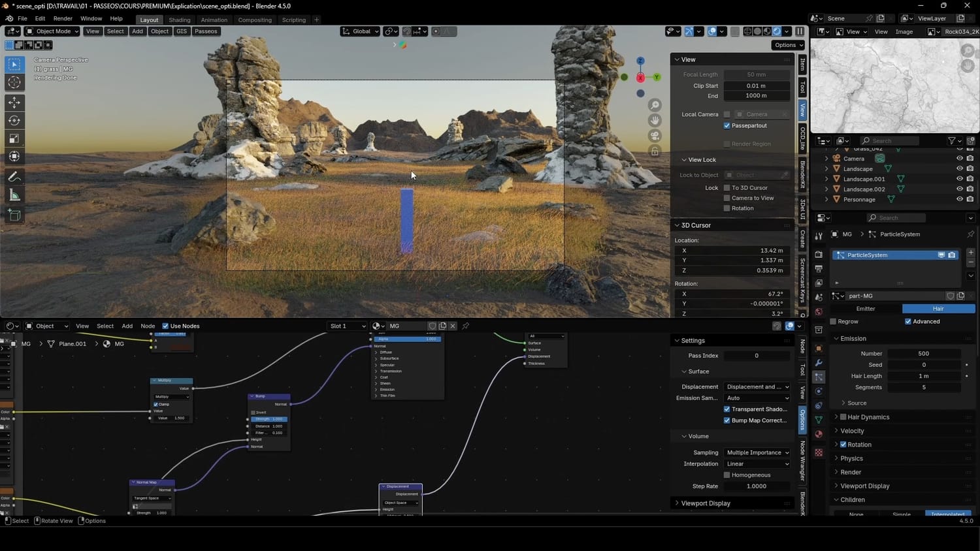Click the Emitter particle type button

pyautogui.click(x=866, y=309)
